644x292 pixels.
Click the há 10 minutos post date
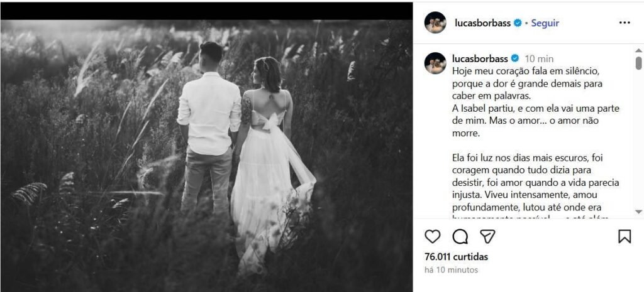[452, 270]
